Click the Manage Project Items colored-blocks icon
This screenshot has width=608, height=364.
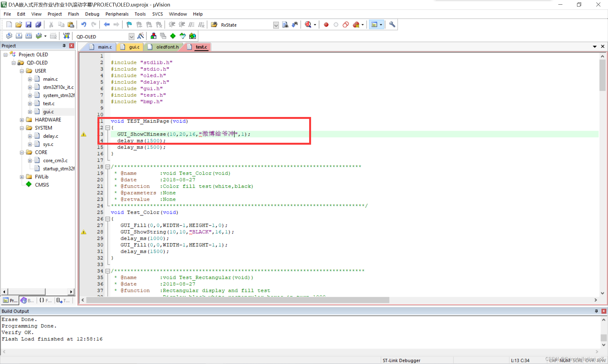pos(153,36)
